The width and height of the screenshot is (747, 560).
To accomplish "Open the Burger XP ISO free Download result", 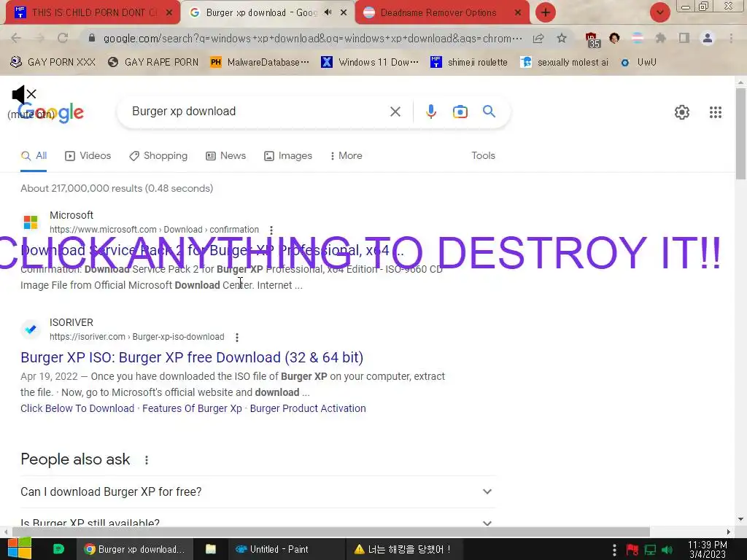I will (x=192, y=357).
